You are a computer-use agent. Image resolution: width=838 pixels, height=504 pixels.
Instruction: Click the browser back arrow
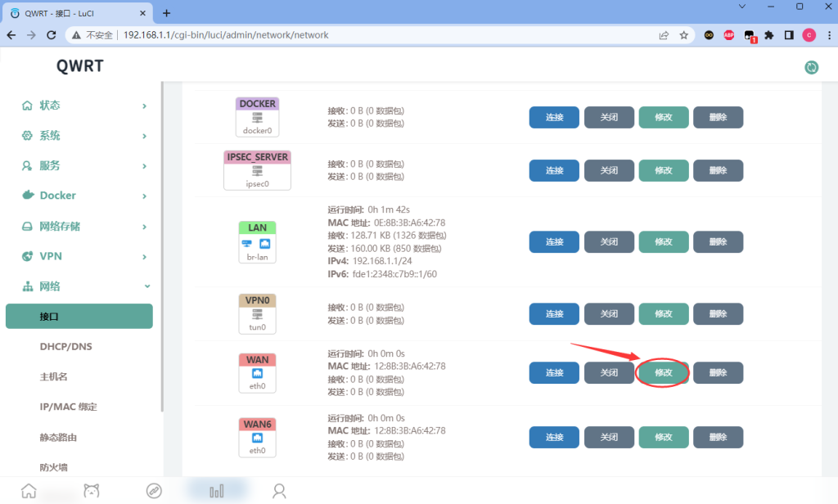pos(11,35)
